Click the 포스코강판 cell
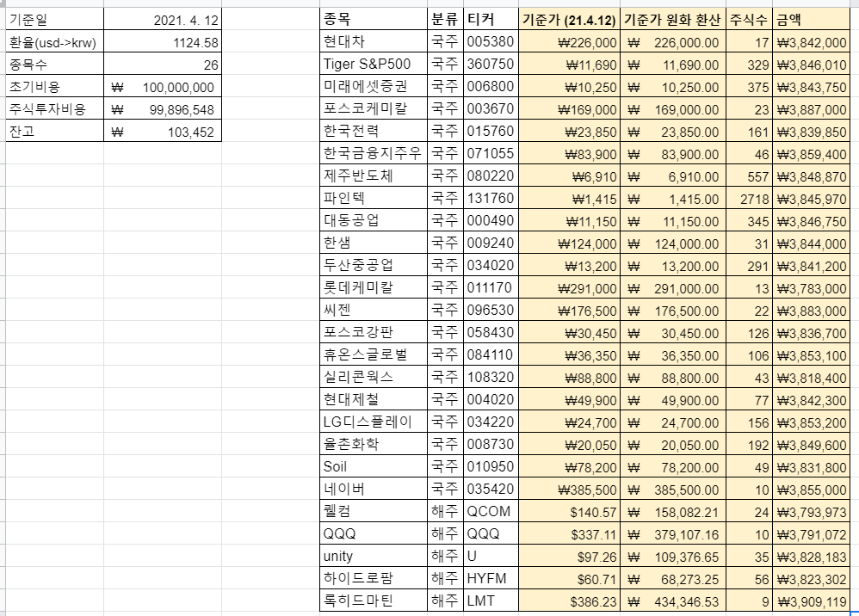Image resolution: width=859 pixels, height=616 pixels. click(373, 333)
